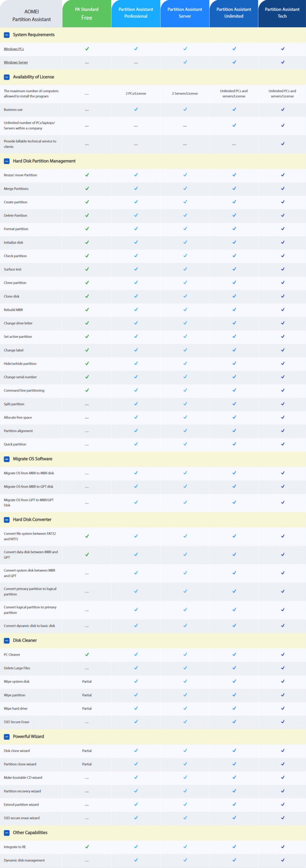Click Tech checkmark for billable technical service

(282, 144)
